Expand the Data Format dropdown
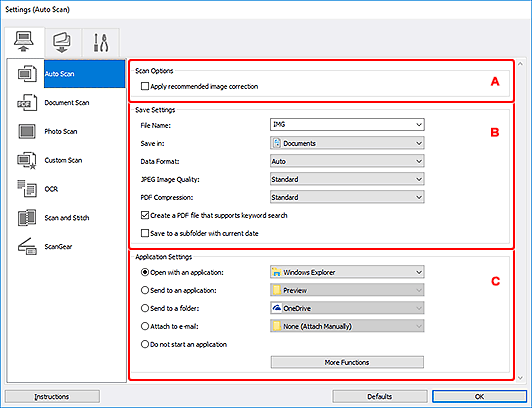This screenshot has height=408, width=532. [x=347, y=161]
